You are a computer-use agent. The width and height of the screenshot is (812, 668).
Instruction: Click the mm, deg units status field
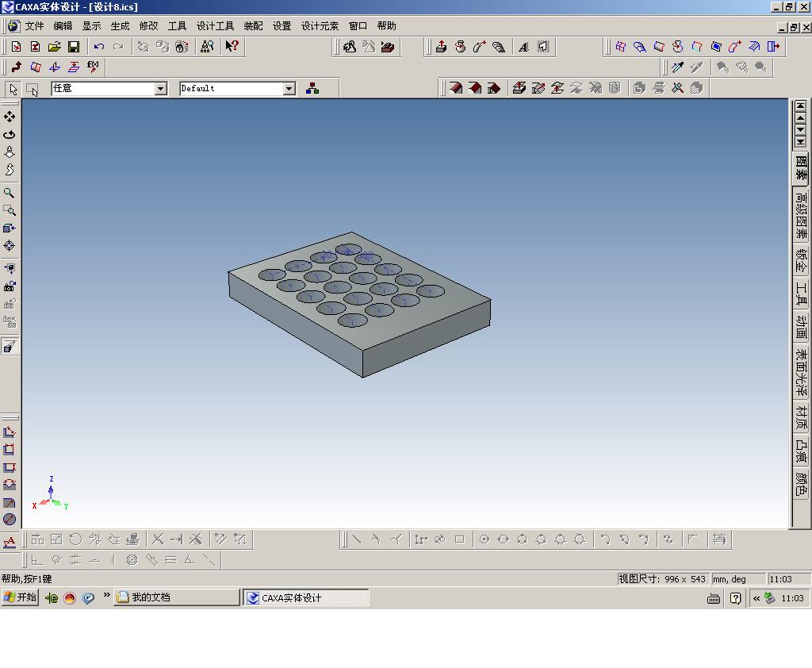pyautogui.click(x=738, y=579)
